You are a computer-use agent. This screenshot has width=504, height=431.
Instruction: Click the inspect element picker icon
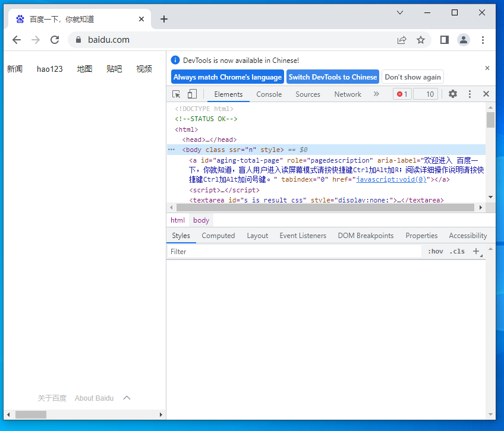[176, 94]
